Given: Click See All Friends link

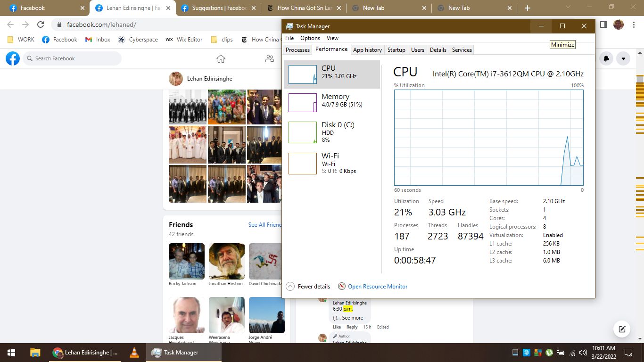Looking at the screenshot, I should (265, 225).
